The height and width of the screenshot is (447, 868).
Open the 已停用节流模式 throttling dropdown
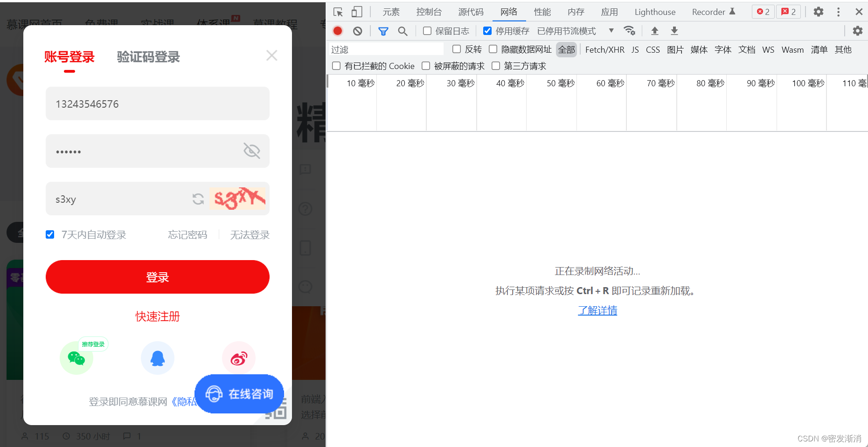[x=576, y=31]
